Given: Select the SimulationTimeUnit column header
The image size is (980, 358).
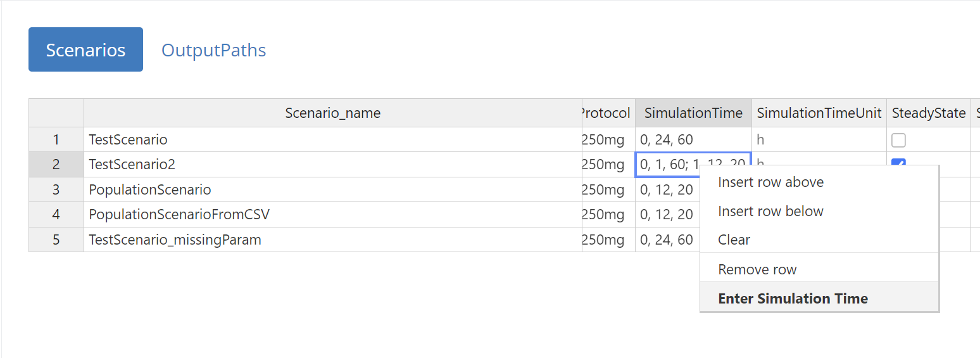Looking at the screenshot, I should (x=819, y=113).
